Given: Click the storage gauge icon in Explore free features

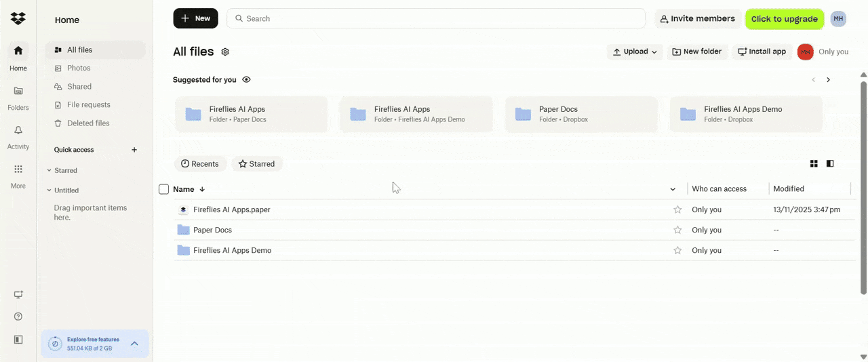Looking at the screenshot, I should [56, 344].
